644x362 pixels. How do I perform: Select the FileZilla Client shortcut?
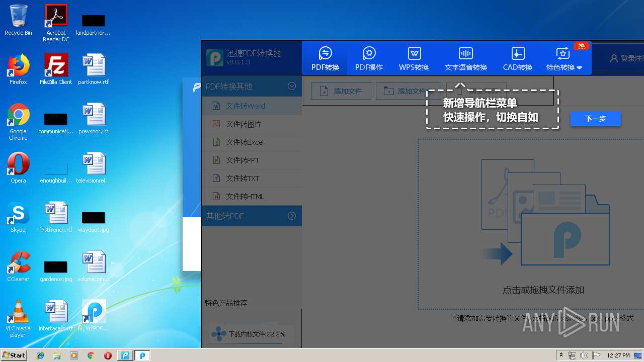[56, 69]
